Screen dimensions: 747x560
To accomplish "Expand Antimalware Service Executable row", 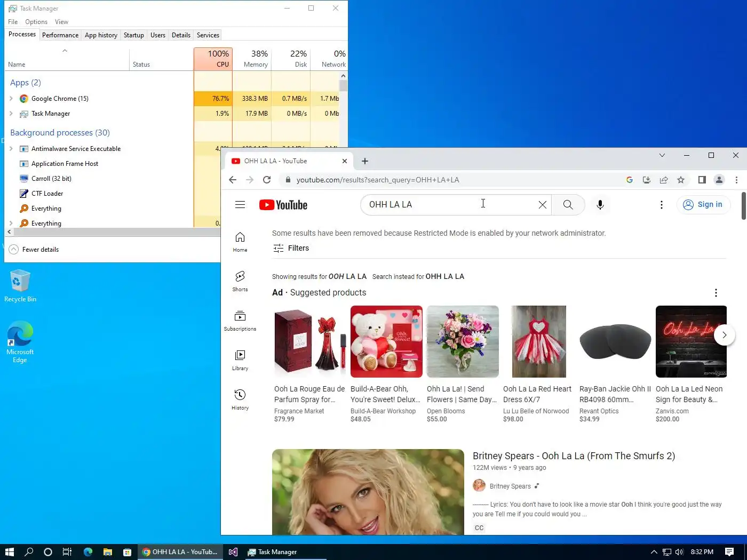I will click(11, 149).
